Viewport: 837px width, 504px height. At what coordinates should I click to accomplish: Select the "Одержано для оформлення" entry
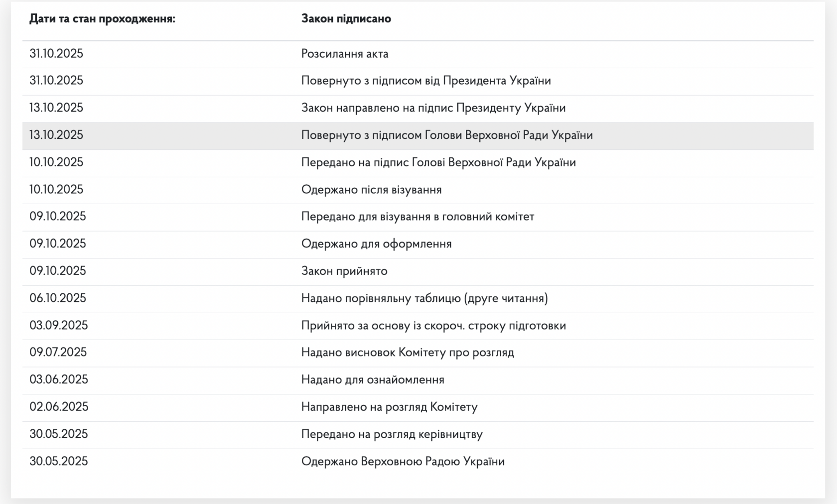[x=376, y=244]
